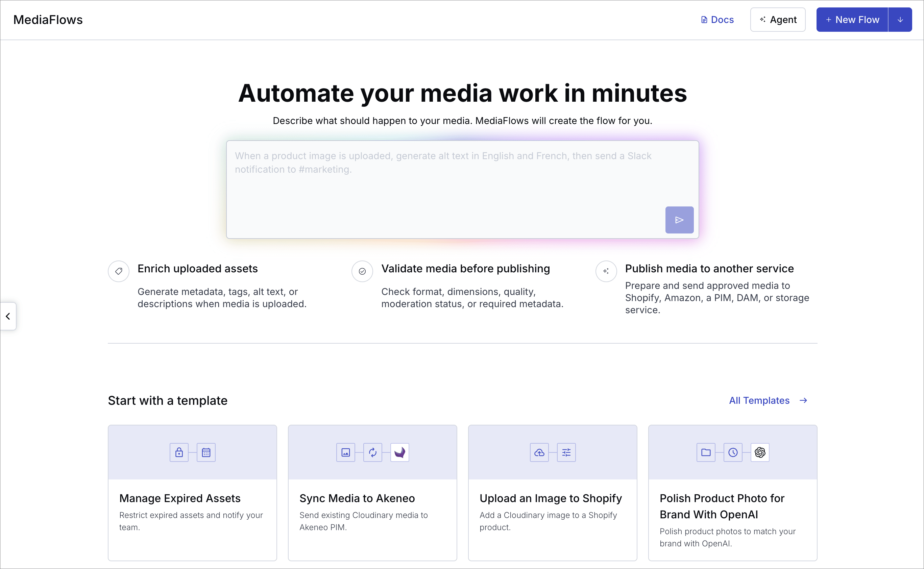
Task: Select Upload an Image to Shopify template
Action: (x=553, y=493)
